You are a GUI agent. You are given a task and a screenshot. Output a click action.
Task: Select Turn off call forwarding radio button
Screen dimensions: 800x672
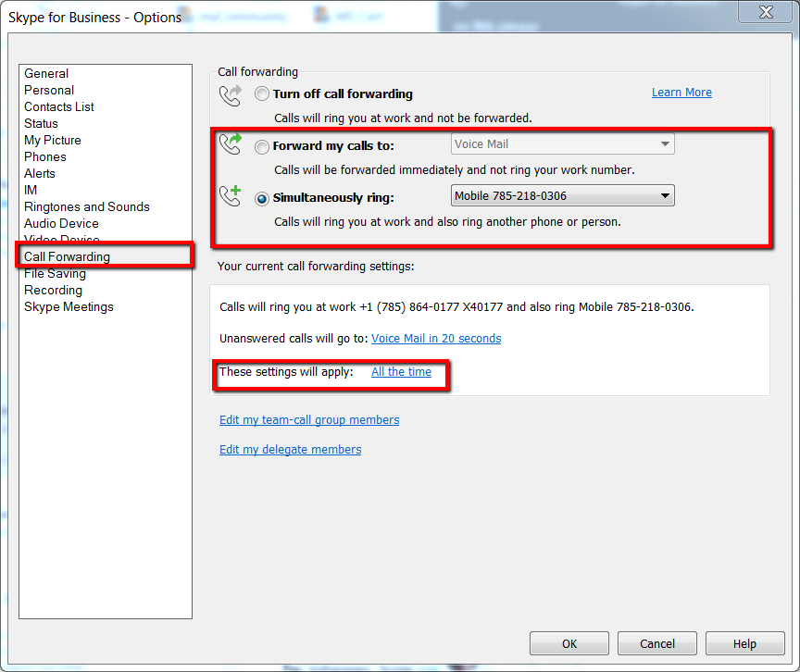tap(262, 93)
